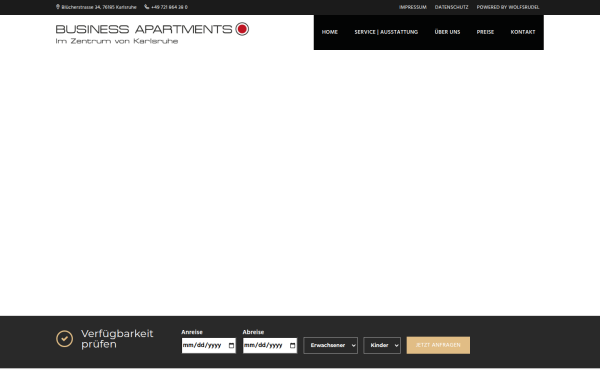Click the Im Zentrum von Karlsruhe tagline
The height and width of the screenshot is (375, 600).
click(x=117, y=41)
